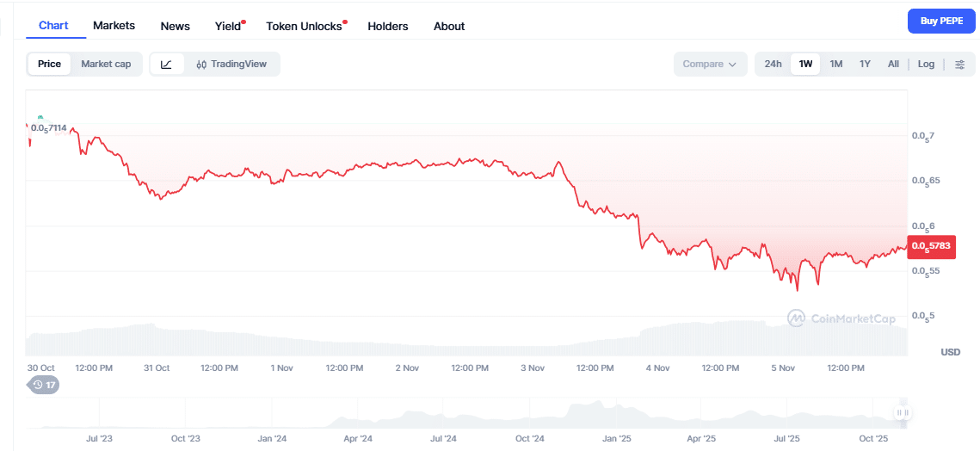Click the 3 Nov date on x-axis

(x=532, y=368)
